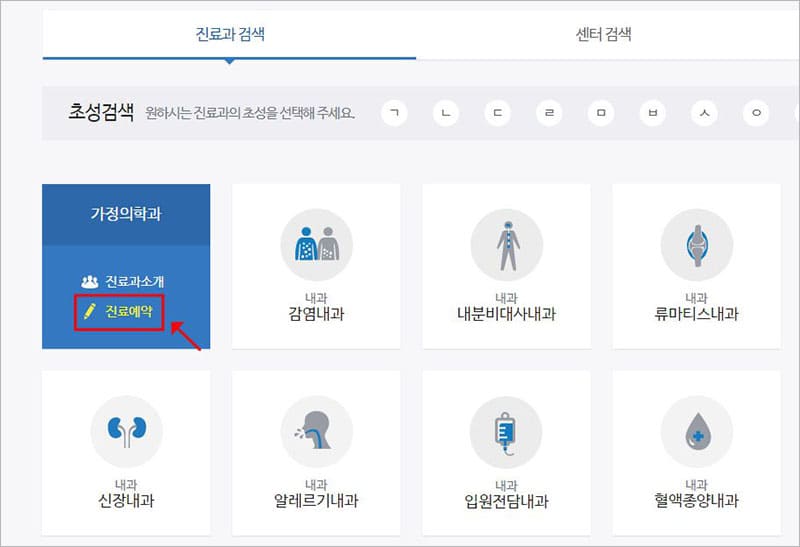Filter departments by initial ㄱ
This screenshot has width=800, height=547.
[x=397, y=112]
